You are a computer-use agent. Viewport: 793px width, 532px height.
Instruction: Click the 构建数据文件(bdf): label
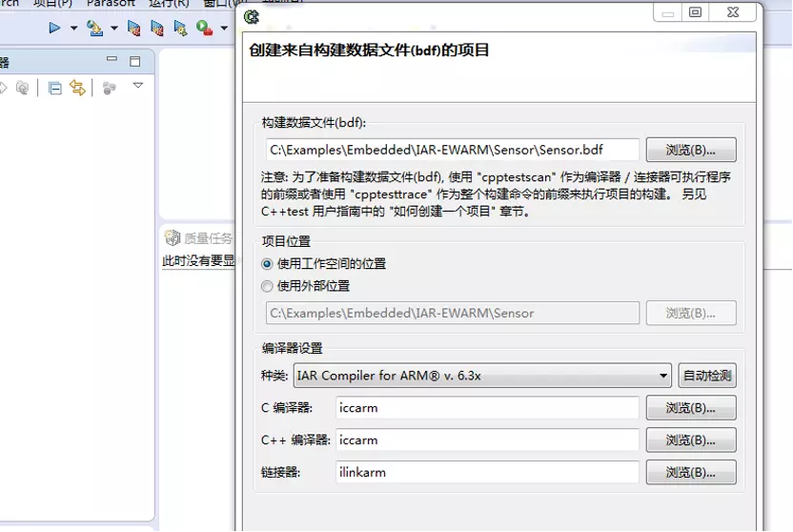click(x=314, y=123)
